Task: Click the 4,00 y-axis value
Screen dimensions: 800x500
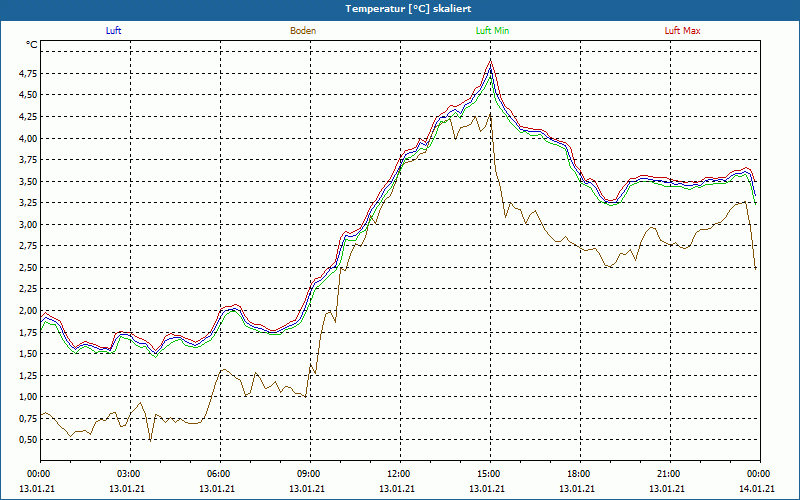Action: [28, 138]
